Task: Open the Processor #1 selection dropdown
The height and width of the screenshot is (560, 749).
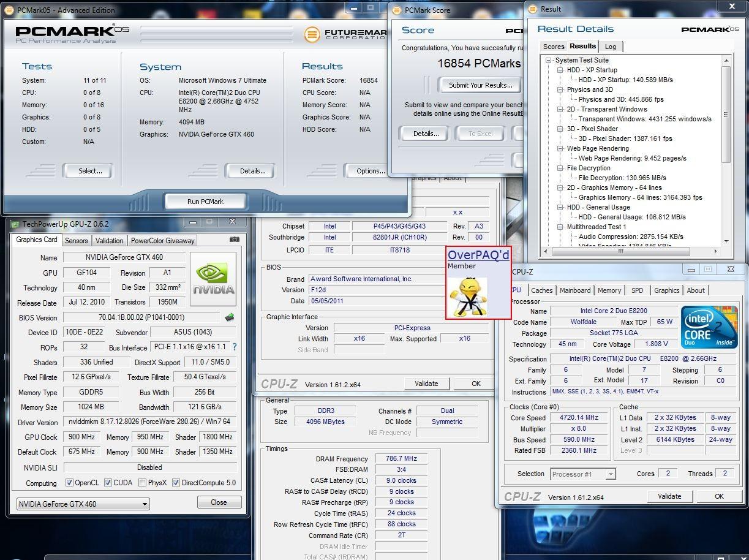Action: 582,474
